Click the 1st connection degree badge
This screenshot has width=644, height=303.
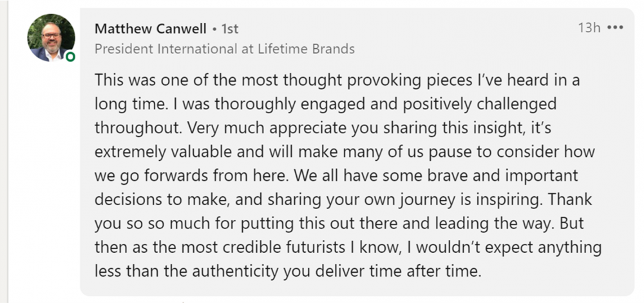[x=230, y=29]
